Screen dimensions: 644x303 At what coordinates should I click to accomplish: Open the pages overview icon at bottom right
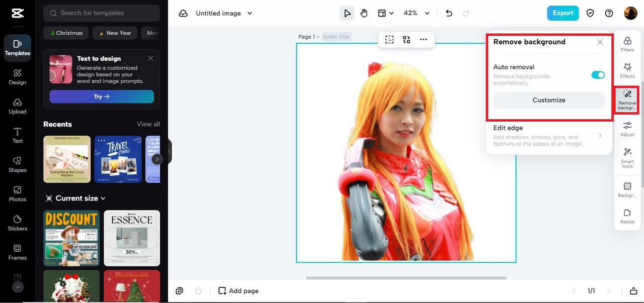point(633,291)
